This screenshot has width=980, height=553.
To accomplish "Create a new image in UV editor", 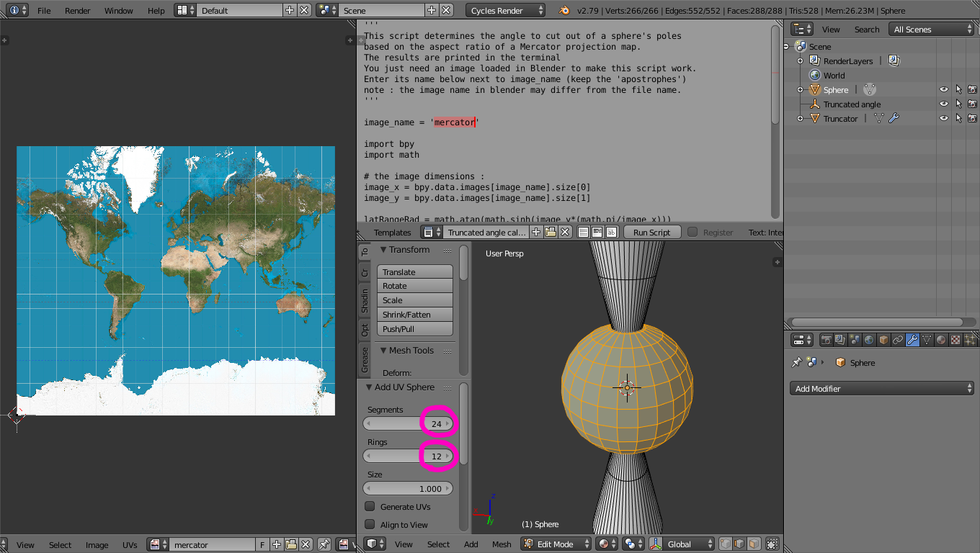I will pyautogui.click(x=277, y=544).
